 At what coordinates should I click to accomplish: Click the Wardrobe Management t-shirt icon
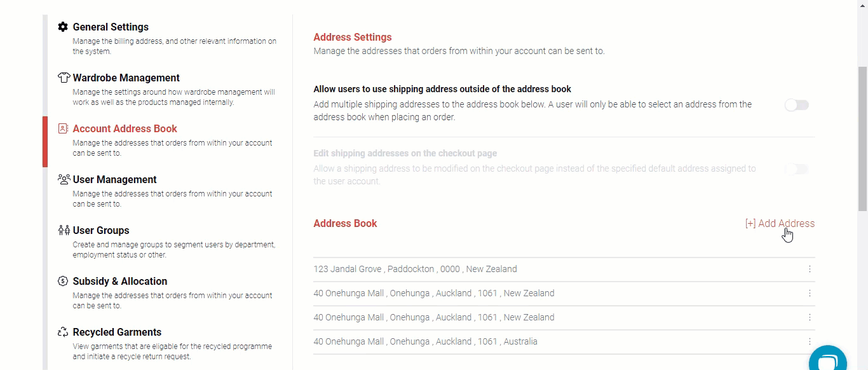[63, 78]
